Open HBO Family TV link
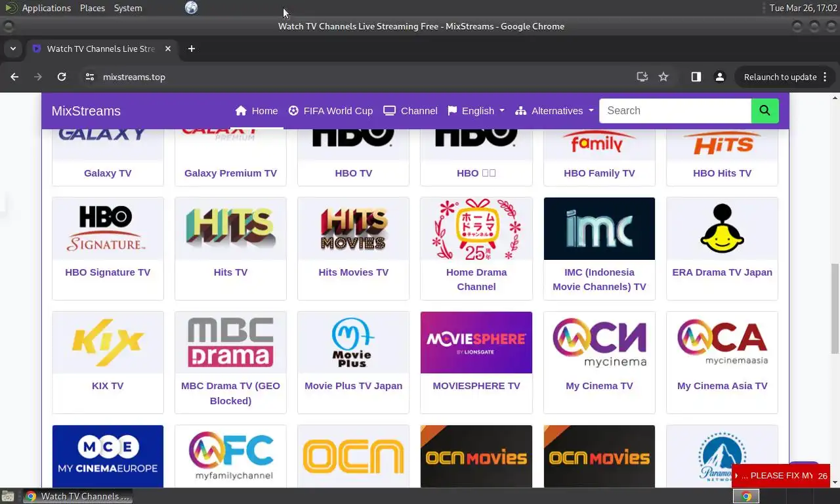840x504 pixels. click(599, 173)
